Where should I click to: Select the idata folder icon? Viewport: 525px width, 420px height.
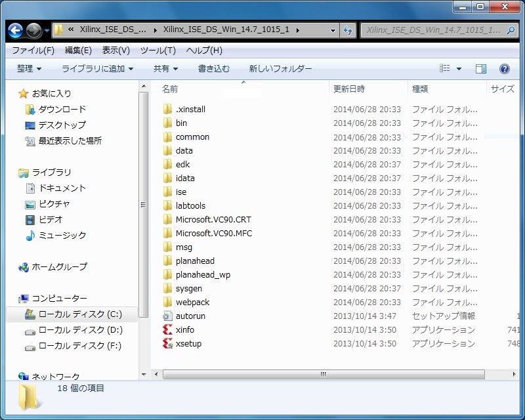(167, 178)
